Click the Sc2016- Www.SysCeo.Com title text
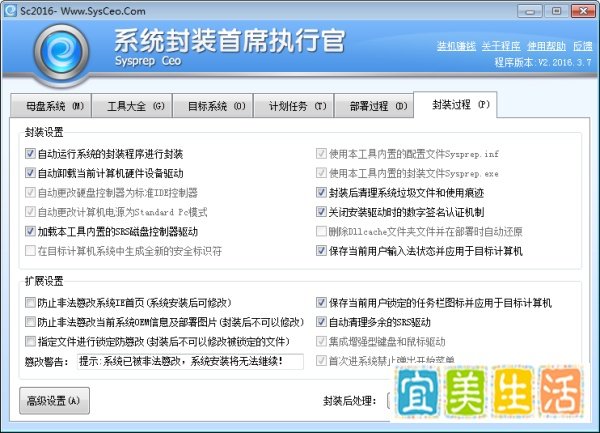Screen dimensions: 600x433 coord(83,11)
